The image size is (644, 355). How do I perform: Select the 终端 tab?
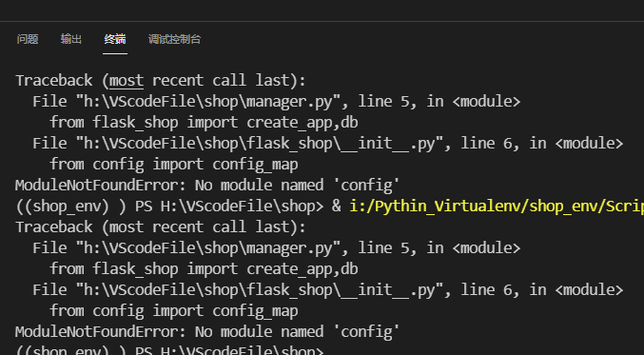115,39
